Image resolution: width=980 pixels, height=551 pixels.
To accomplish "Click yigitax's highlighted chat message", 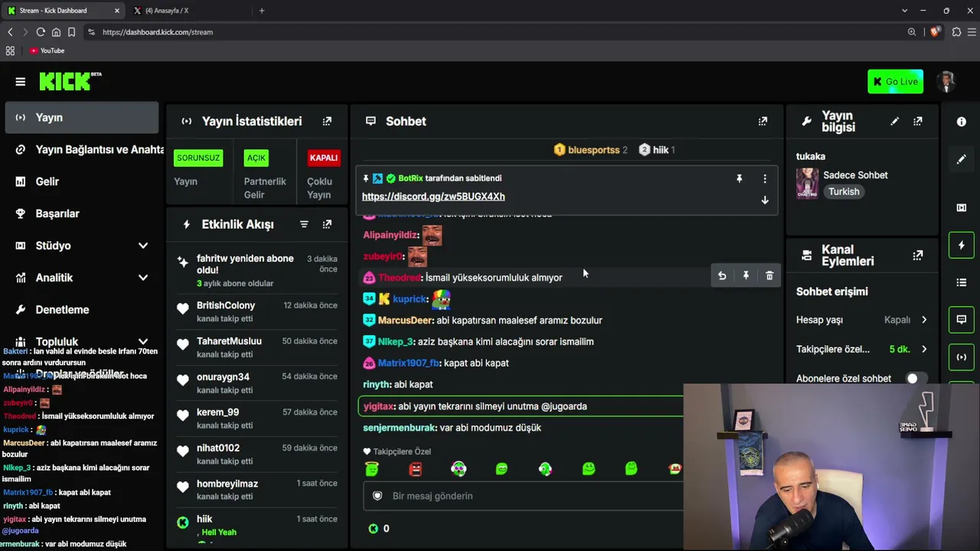I will click(x=521, y=406).
